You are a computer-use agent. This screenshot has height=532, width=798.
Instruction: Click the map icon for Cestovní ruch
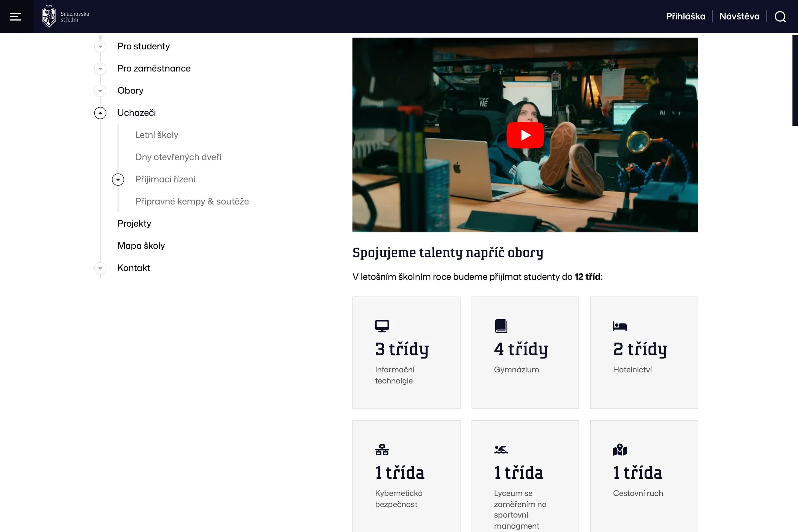point(619,450)
